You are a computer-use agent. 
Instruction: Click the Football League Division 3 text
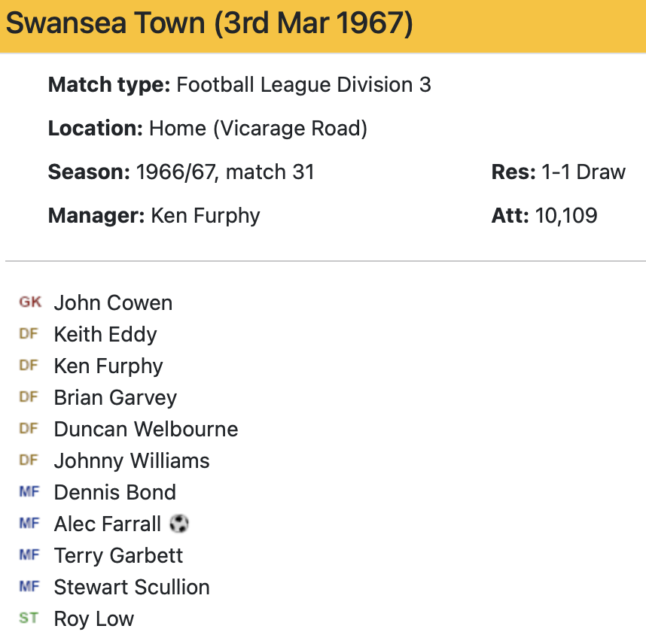[x=303, y=85]
